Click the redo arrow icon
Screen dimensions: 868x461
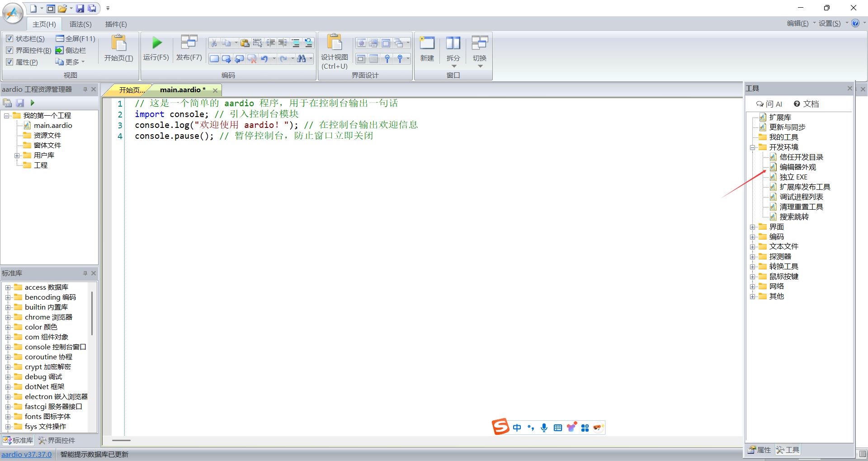(x=283, y=59)
